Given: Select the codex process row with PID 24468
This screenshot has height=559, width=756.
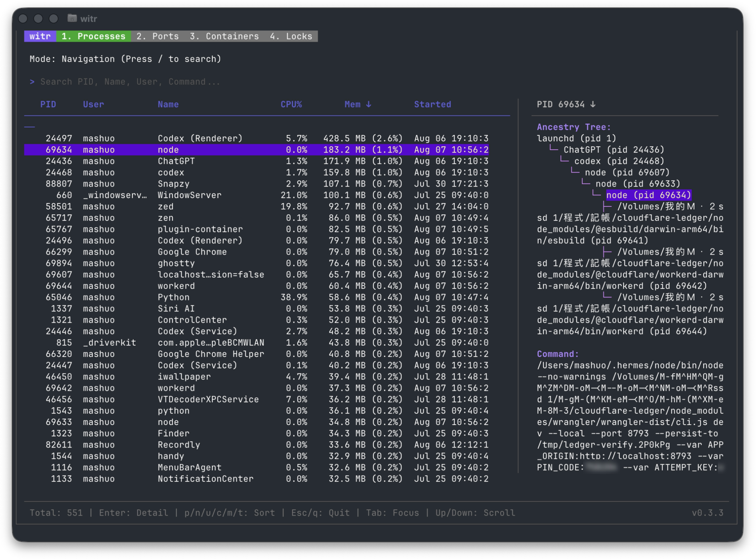Looking at the screenshot, I should [x=256, y=172].
